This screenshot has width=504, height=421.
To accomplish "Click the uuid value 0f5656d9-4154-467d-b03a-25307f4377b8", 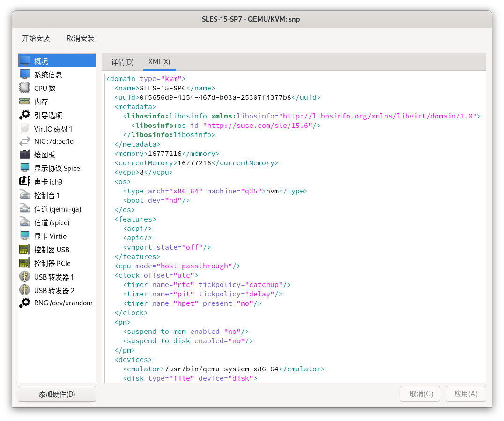I will pos(215,97).
